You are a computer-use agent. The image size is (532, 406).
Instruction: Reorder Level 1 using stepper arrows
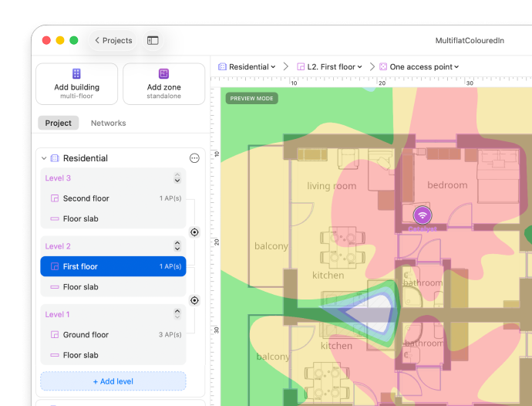coord(177,314)
